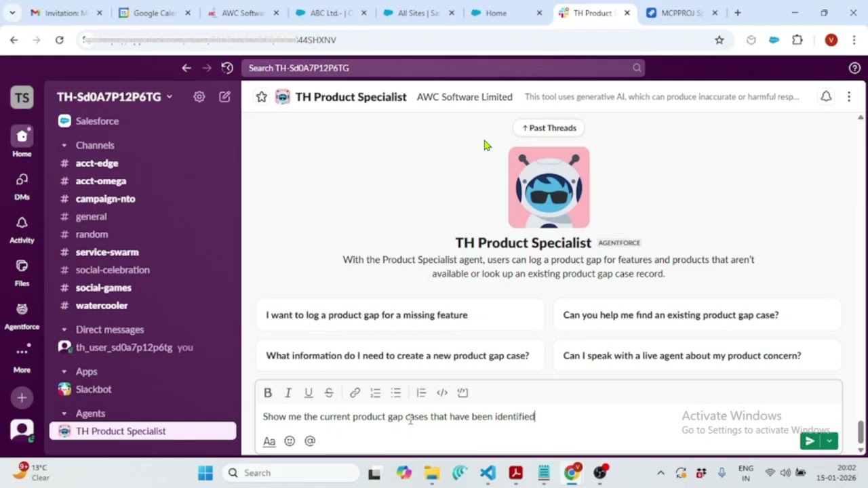
Task: Open Agentforce in the sidebar
Action: [22, 315]
